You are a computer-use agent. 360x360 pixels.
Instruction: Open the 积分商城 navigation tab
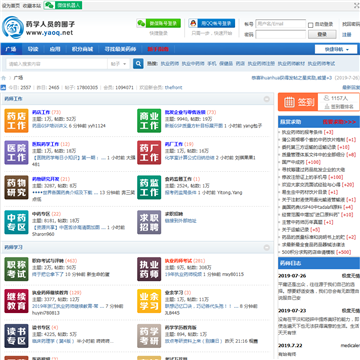click(x=82, y=49)
